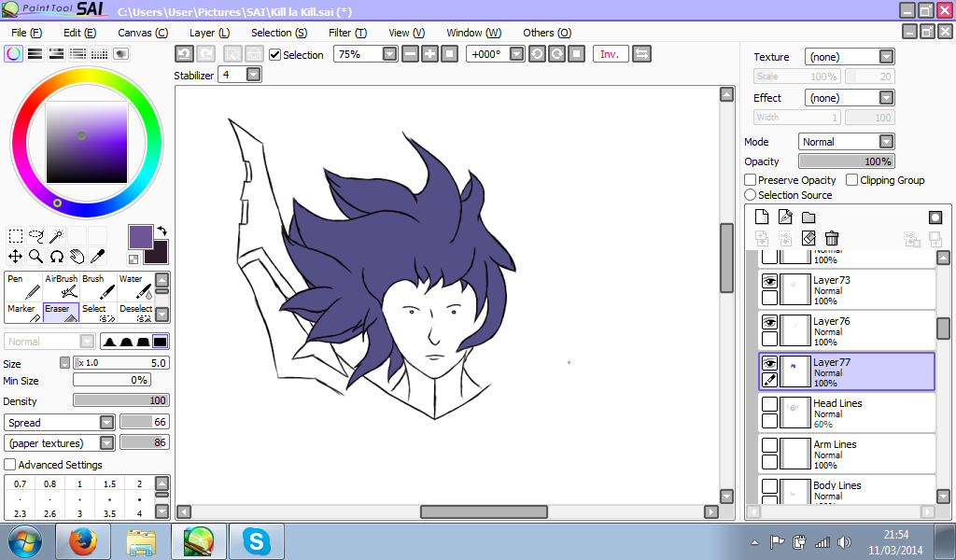956x560 pixels.
Task: Open the paper textures dropdown
Action: [x=106, y=443]
